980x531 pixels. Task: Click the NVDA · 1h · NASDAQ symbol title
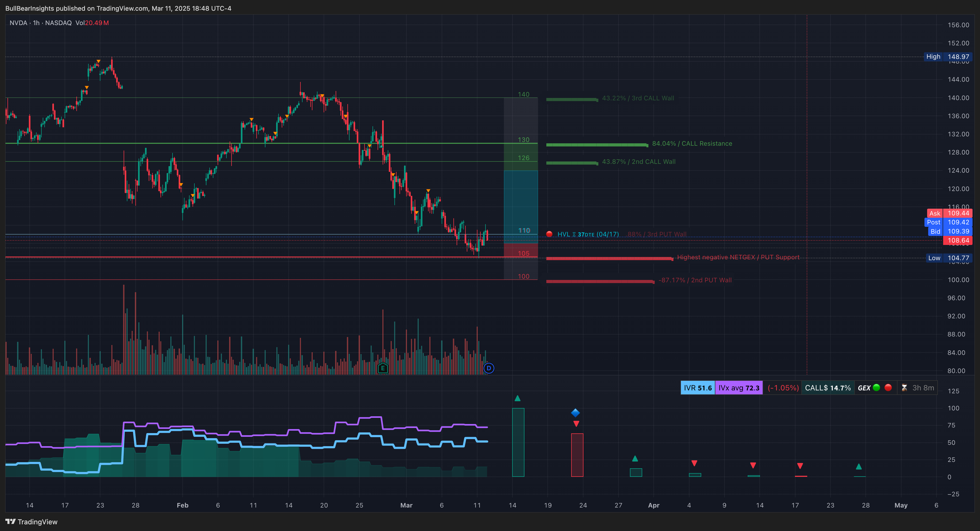coord(41,23)
